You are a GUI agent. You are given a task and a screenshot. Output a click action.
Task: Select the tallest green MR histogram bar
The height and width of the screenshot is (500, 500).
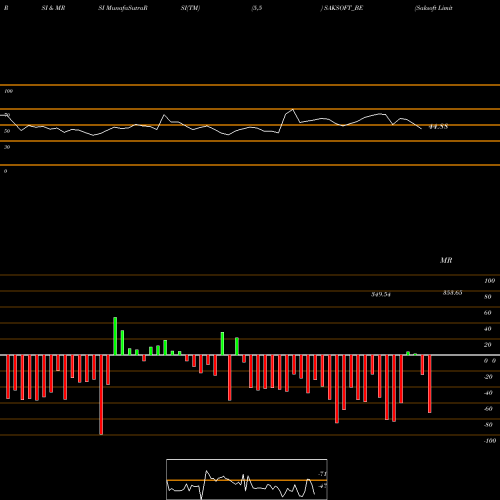[x=115, y=336]
